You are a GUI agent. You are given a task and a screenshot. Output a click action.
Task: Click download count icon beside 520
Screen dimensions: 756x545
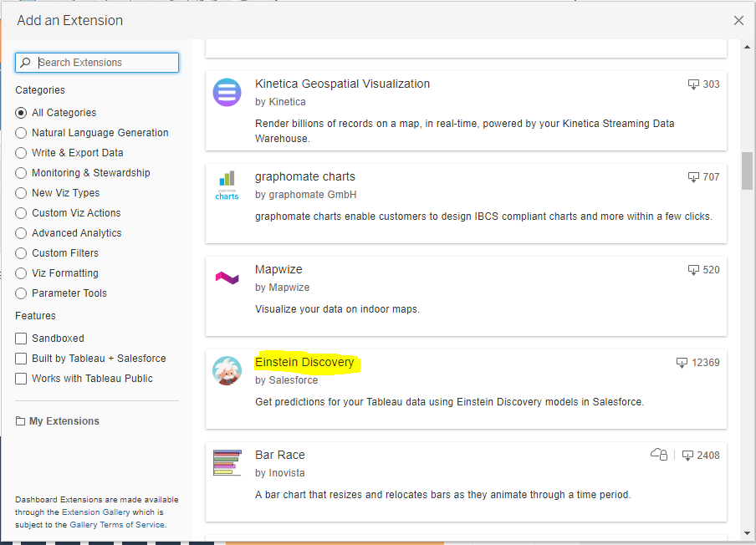693,270
